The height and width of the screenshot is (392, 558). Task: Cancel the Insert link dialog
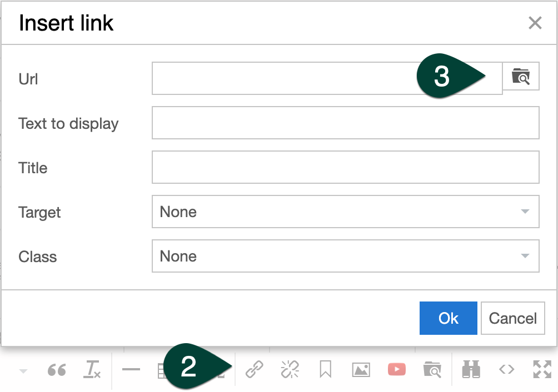tap(512, 318)
